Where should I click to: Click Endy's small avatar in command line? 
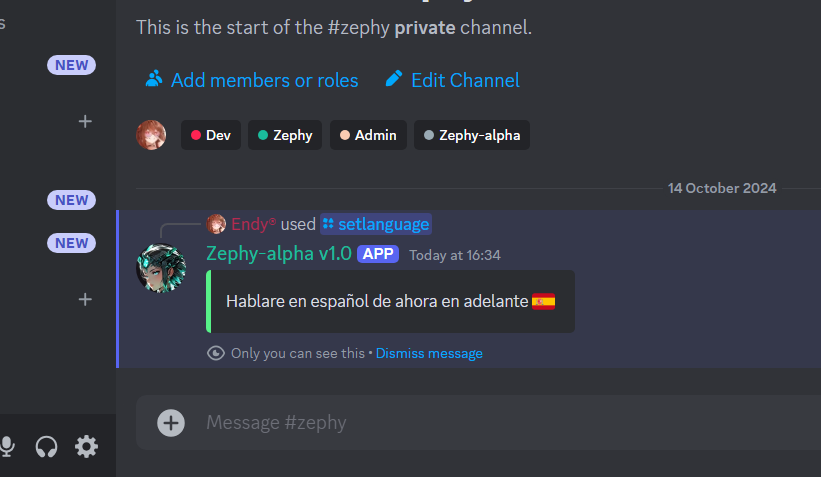[216, 224]
